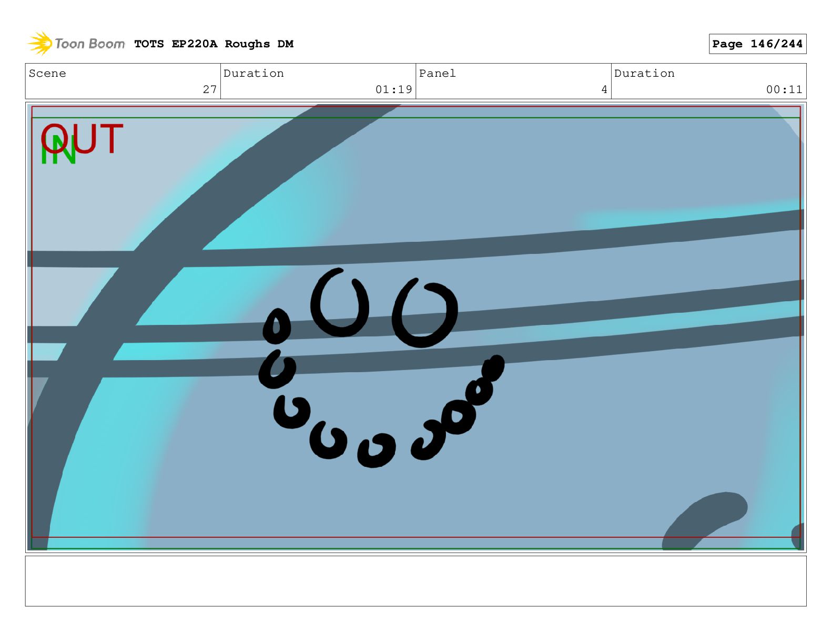The image size is (832, 644).
Task: Click the 'Scene' header label
Action: point(47,74)
